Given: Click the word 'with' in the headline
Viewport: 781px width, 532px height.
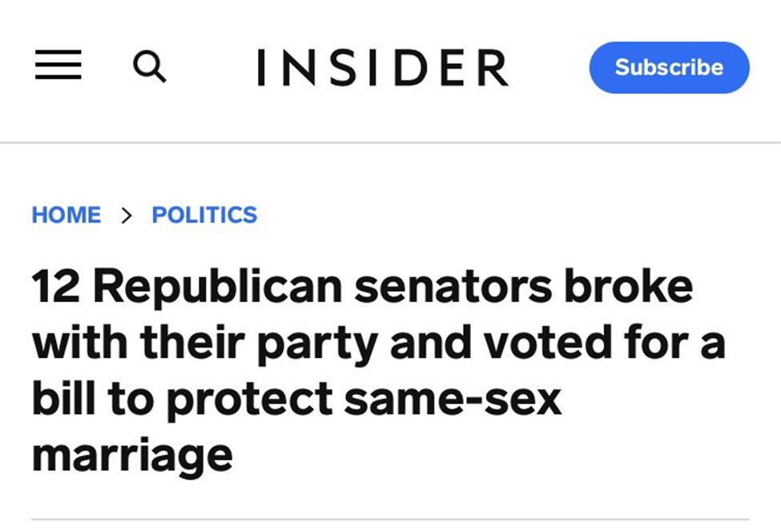Looking at the screenshot, I should click(x=81, y=342).
